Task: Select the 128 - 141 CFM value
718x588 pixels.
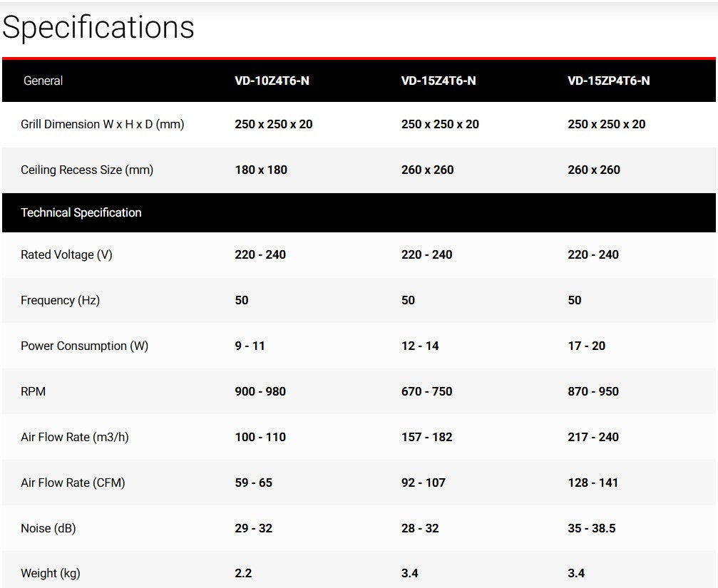Action: 593,483
